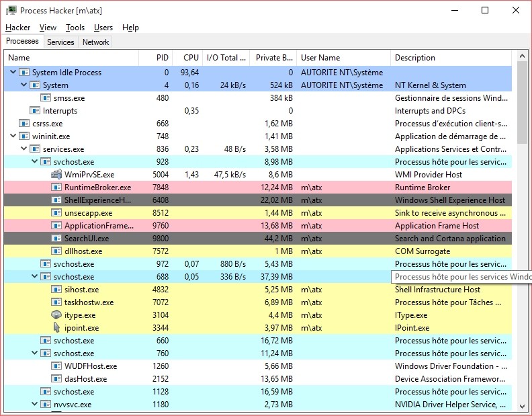Click the vertical scrollbar thumb

(522, 103)
